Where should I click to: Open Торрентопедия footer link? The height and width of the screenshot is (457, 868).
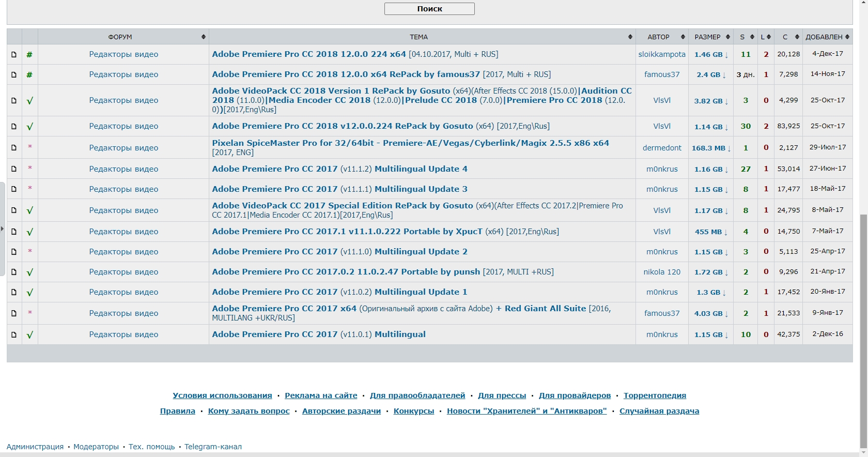click(x=655, y=395)
